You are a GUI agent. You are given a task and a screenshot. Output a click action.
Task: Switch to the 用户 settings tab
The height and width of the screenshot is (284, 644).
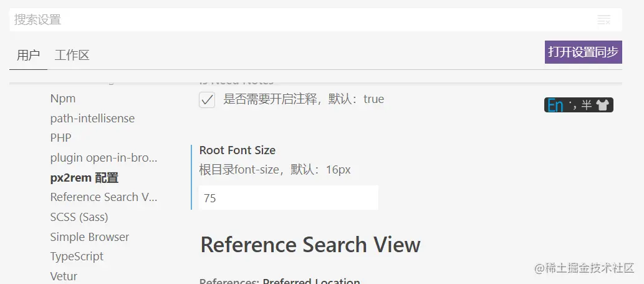coord(28,55)
